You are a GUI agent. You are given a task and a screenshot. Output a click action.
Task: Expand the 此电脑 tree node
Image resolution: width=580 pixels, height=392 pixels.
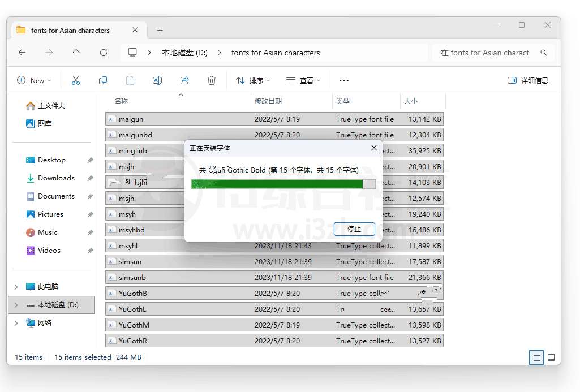(16, 287)
